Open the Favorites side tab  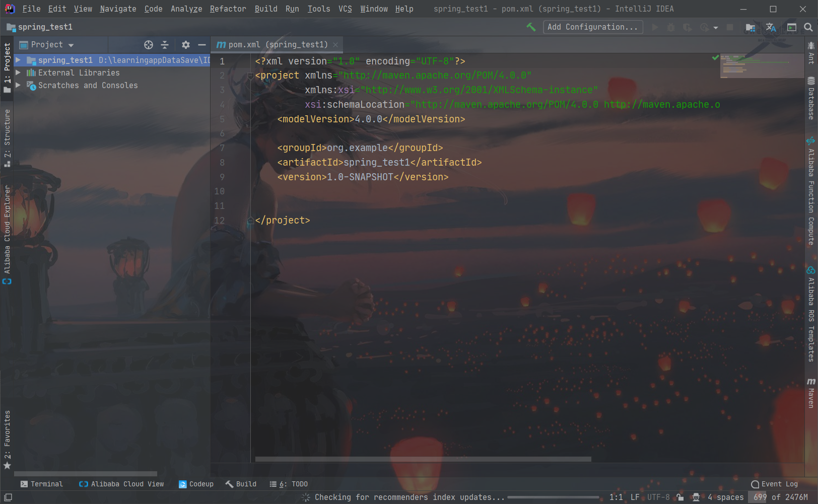[x=7, y=439]
